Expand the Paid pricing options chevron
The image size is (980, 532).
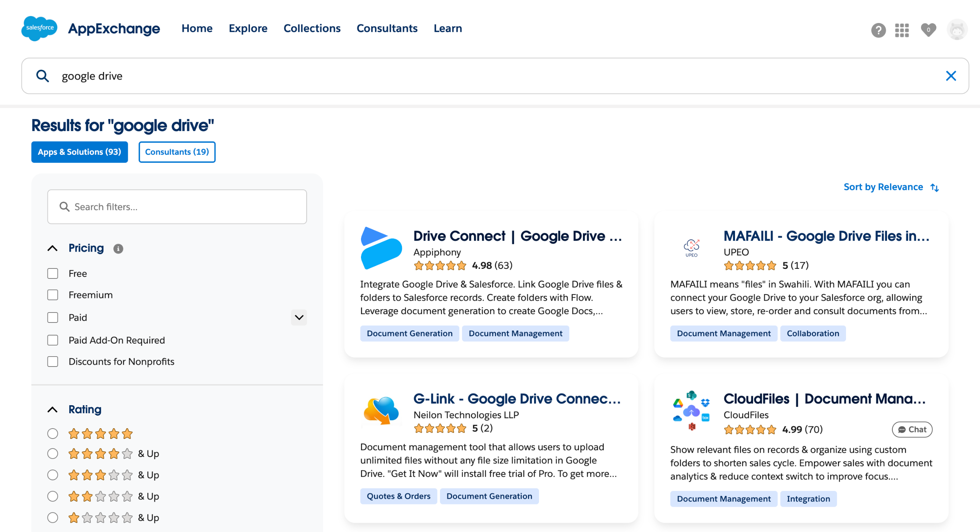pos(299,318)
